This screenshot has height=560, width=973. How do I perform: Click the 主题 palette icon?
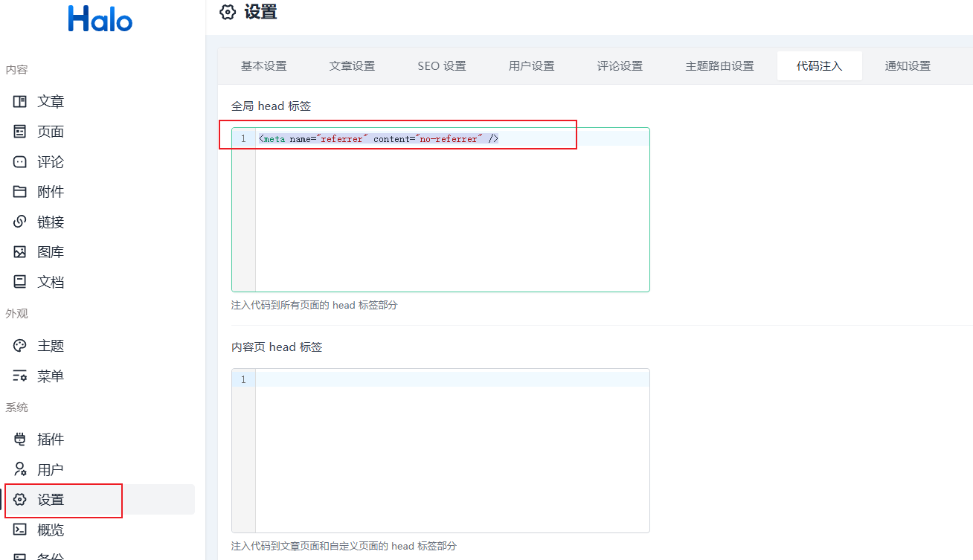coord(20,346)
